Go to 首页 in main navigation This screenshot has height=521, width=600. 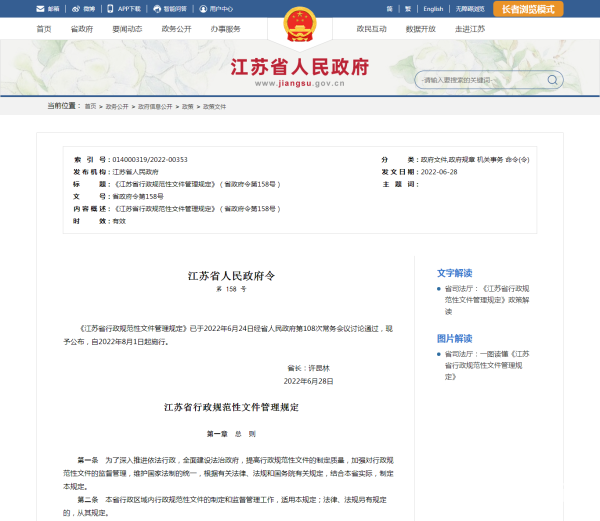44,29
